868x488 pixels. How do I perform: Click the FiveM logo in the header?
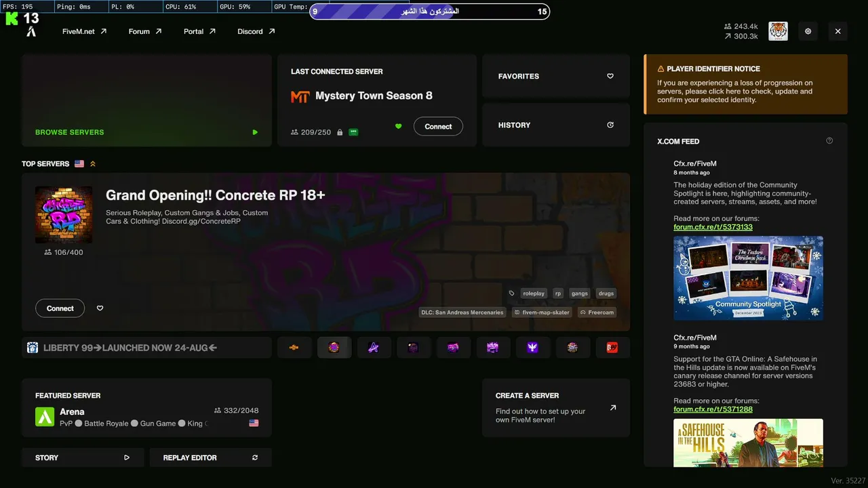pos(31,32)
